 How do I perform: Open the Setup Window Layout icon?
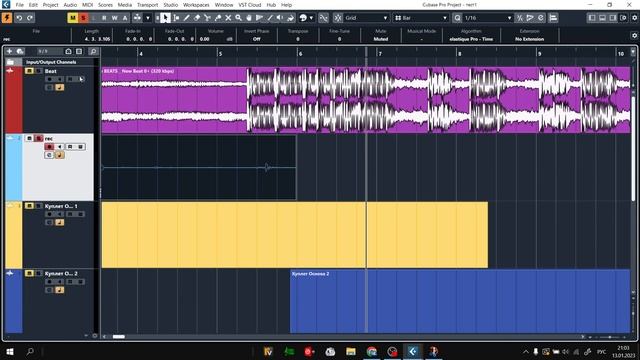pyautogui.click(x=623, y=18)
